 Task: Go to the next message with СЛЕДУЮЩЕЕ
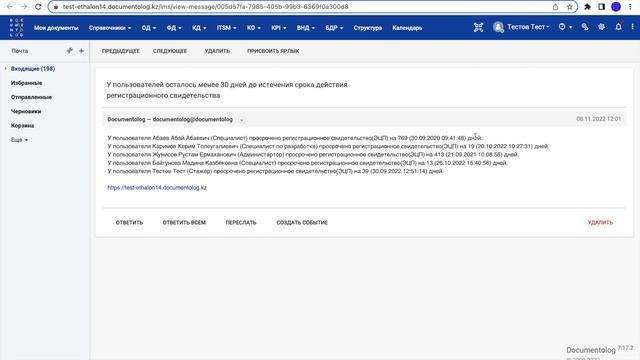pyautogui.click(x=170, y=51)
